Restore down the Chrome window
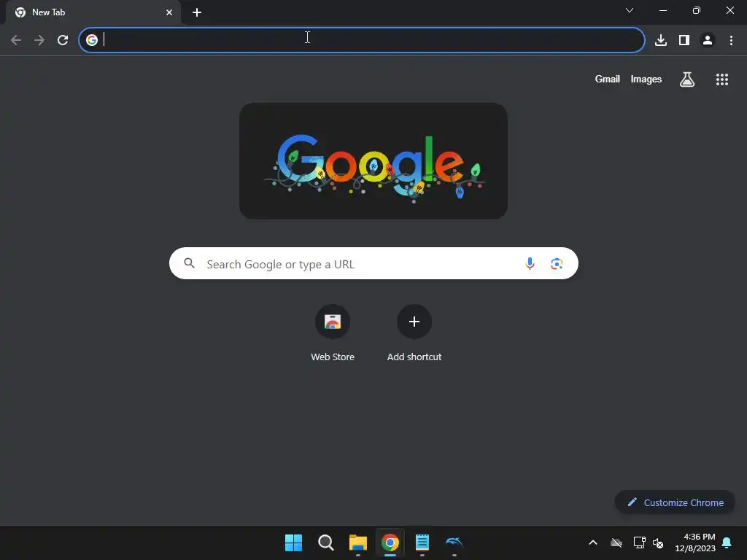 pos(697,10)
